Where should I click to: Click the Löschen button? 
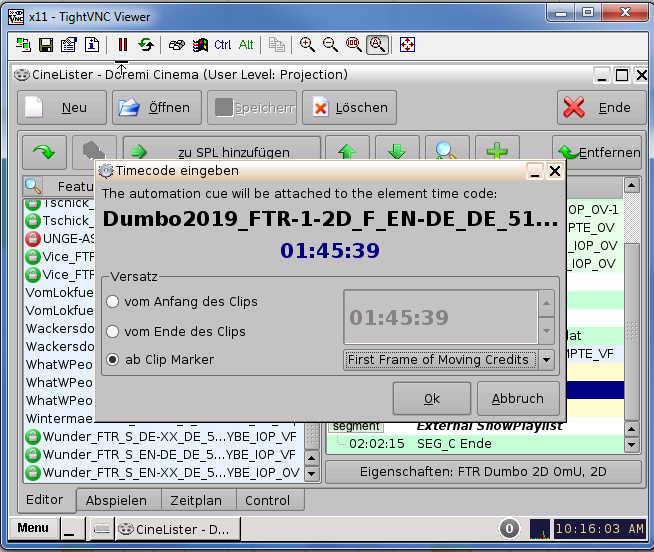[349, 108]
